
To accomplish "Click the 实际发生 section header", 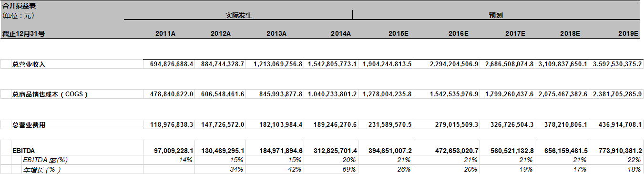I will coord(239,15).
